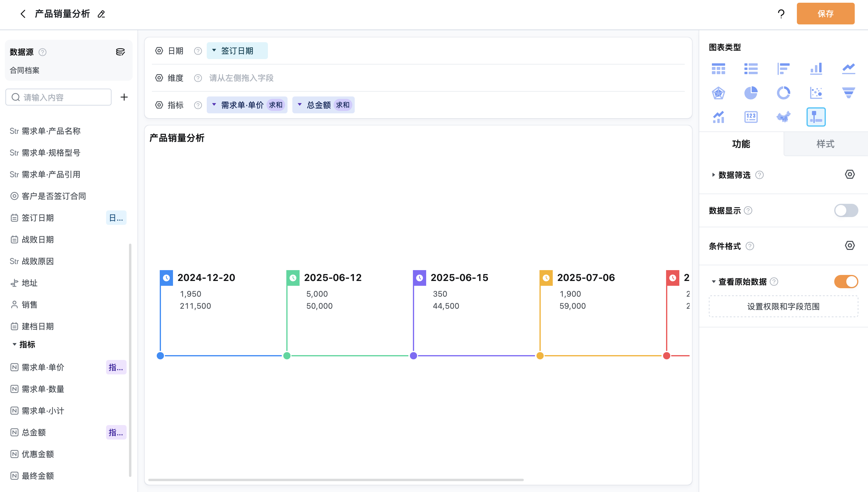
Task: Open the 总金额 metric chip dropdown arrow
Action: pos(299,104)
